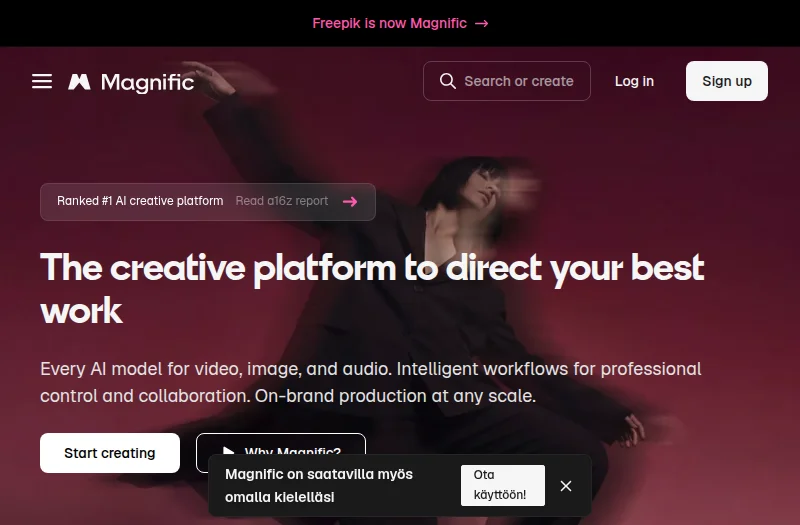Click the Magnific logo
The image size is (800, 525).
coord(131,82)
